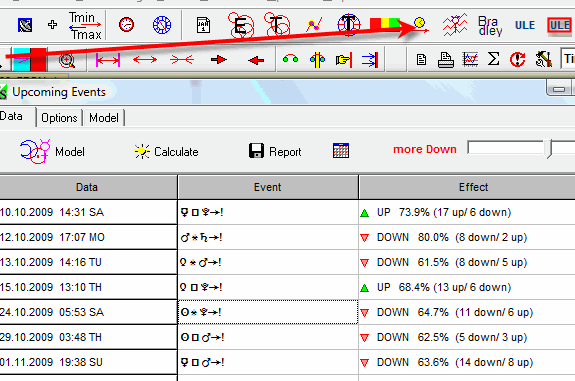Open the Bradley tool
This screenshot has height=381, width=575.
coord(490,26)
